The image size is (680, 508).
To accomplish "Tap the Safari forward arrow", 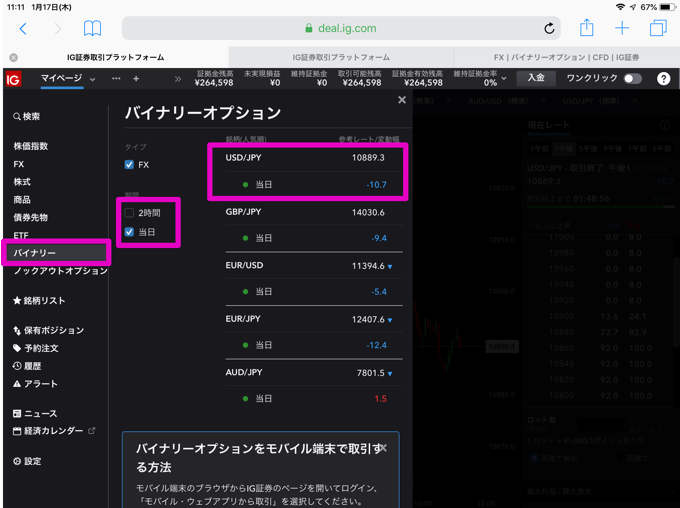I will (x=58, y=29).
